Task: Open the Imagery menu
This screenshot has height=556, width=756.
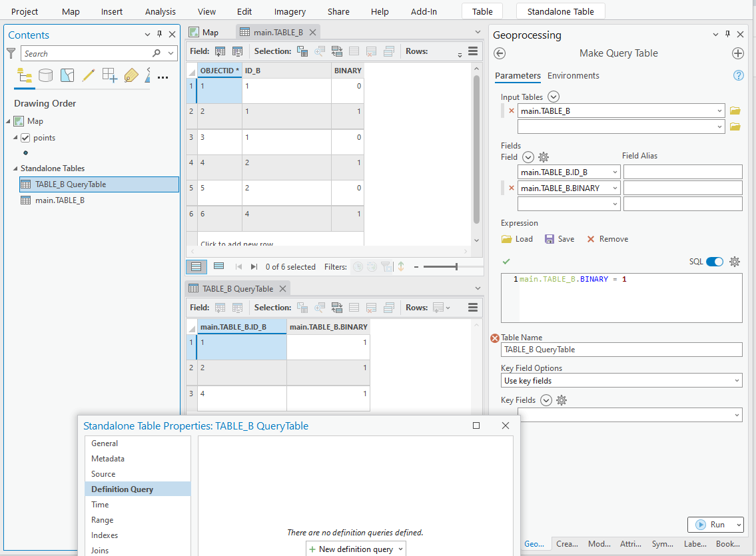Action: [x=290, y=11]
